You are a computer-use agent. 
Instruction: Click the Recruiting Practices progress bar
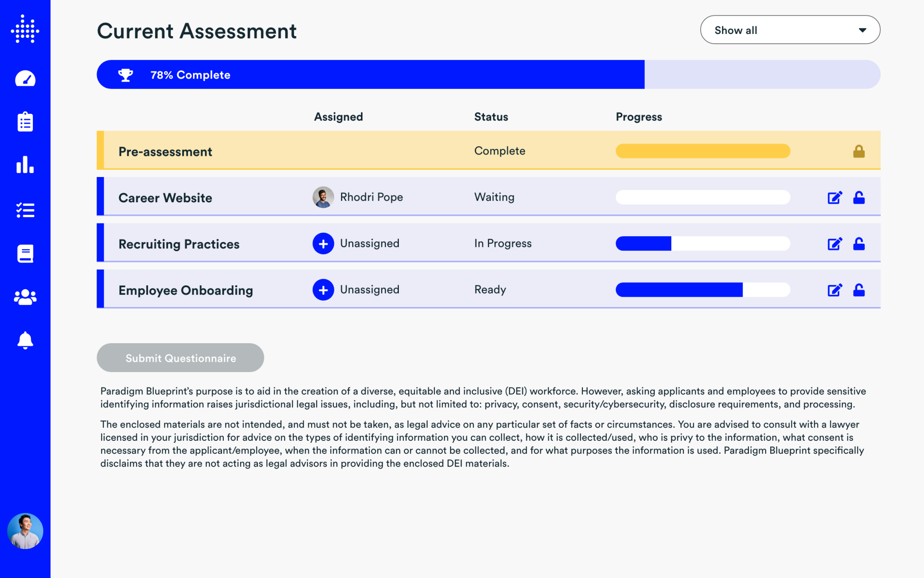click(x=702, y=244)
